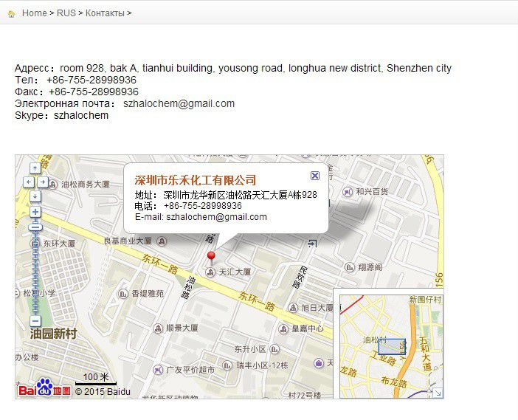This screenshot has width=518, height=420.
Task: Click the map zoom slider handle
Action: 35,227
